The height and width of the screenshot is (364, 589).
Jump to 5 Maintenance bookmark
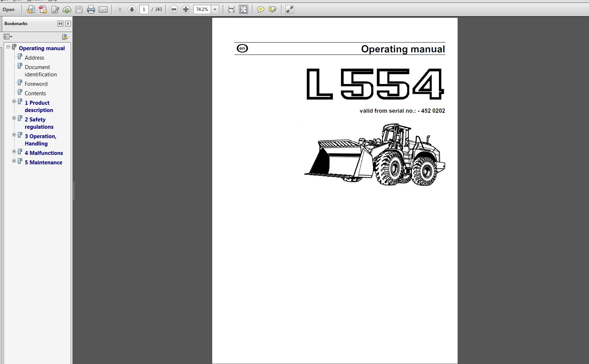click(43, 163)
